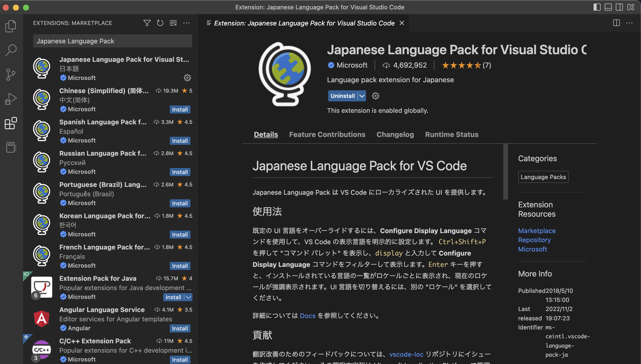Click manage gear for Japanese Language Pack in list
Viewport: 641px width, 364px height.
[x=187, y=78]
